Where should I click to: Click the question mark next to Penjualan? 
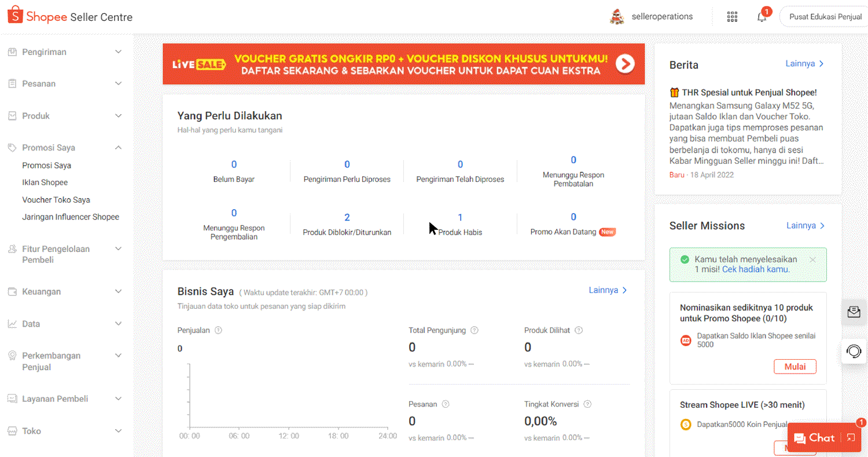click(x=219, y=330)
